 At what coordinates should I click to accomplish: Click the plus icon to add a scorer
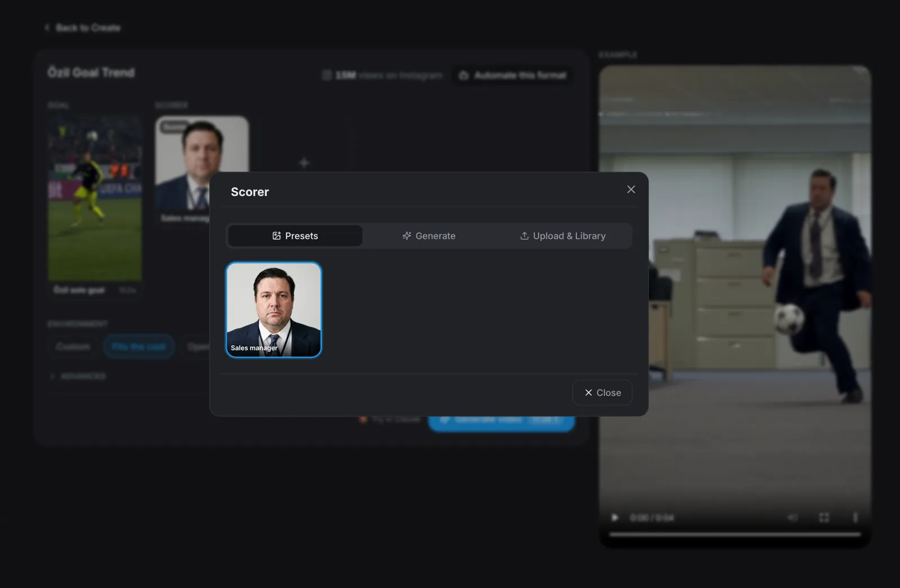click(304, 163)
